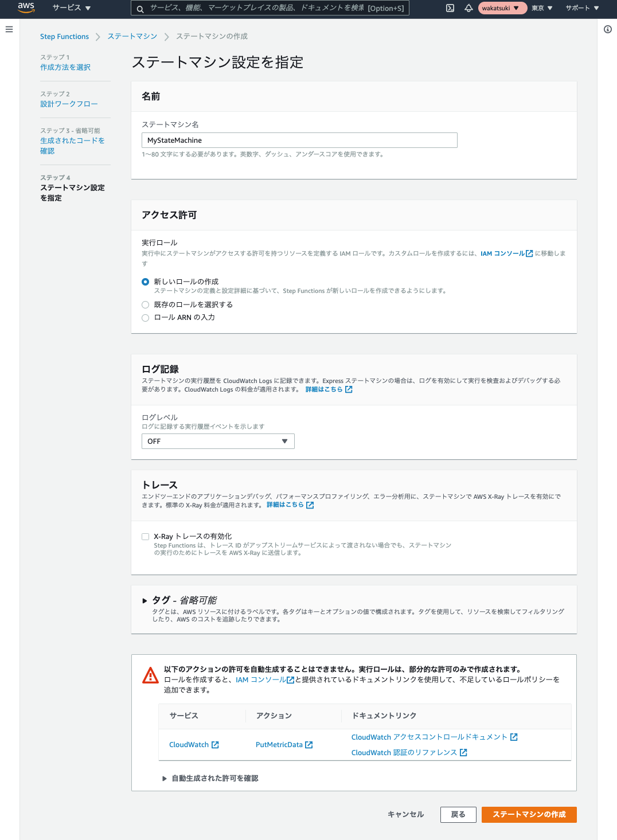This screenshot has height=840, width=617.
Task: Open the services menu in header
Action: click(72, 8)
